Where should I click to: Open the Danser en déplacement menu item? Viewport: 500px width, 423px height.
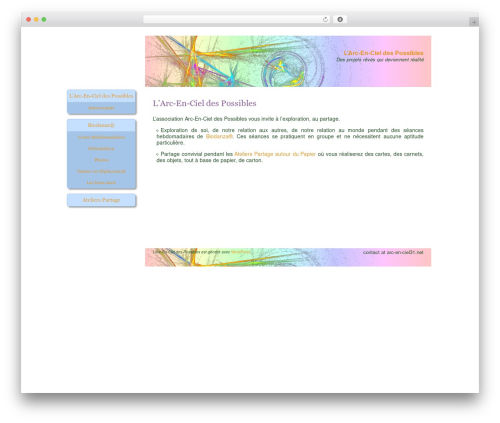pos(101,171)
